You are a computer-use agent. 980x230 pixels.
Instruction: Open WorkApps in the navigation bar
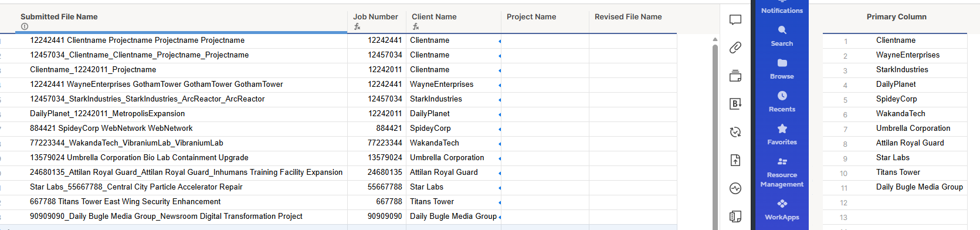point(782,209)
